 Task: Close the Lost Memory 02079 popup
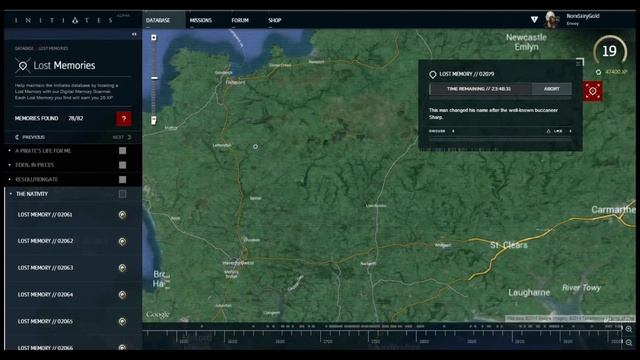(x=578, y=63)
